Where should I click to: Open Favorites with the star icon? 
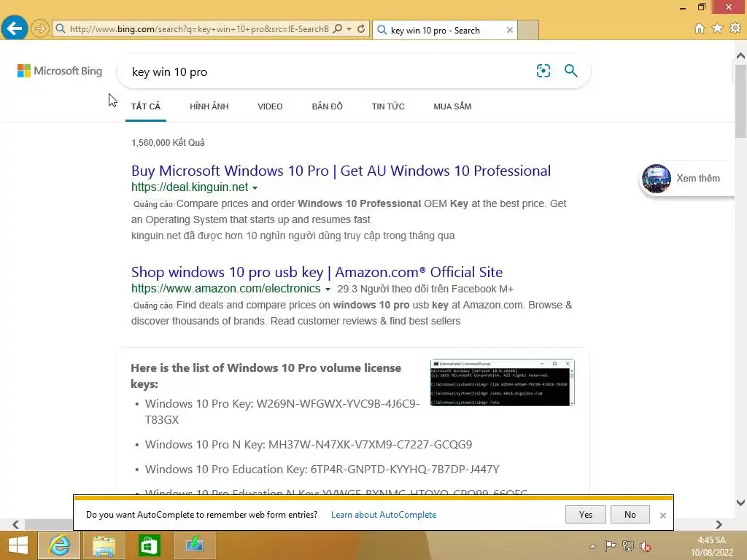point(718,28)
